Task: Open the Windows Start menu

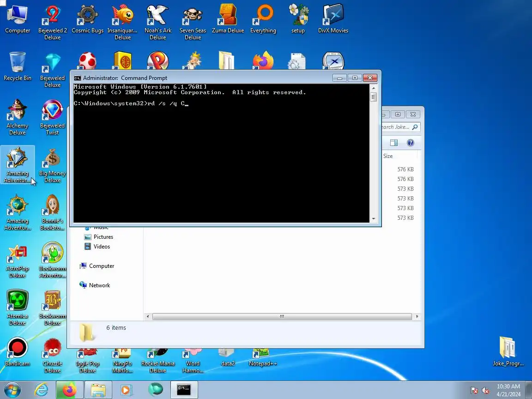Action: click(12, 390)
